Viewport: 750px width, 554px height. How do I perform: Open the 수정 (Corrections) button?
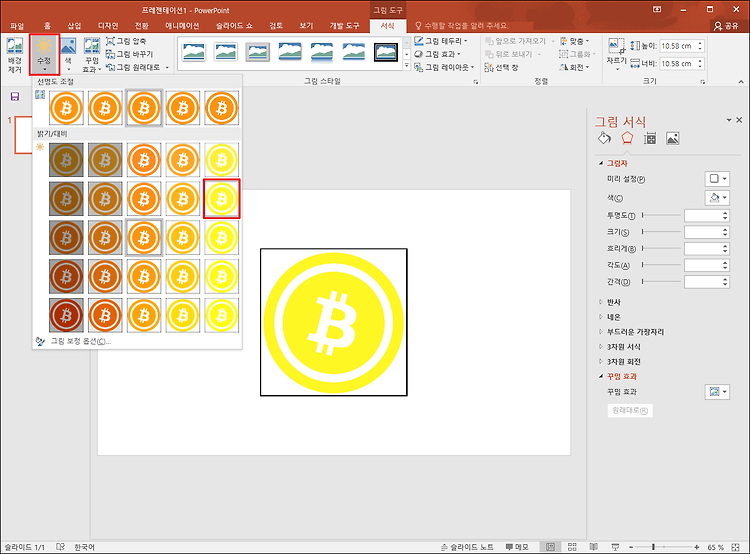tap(44, 55)
